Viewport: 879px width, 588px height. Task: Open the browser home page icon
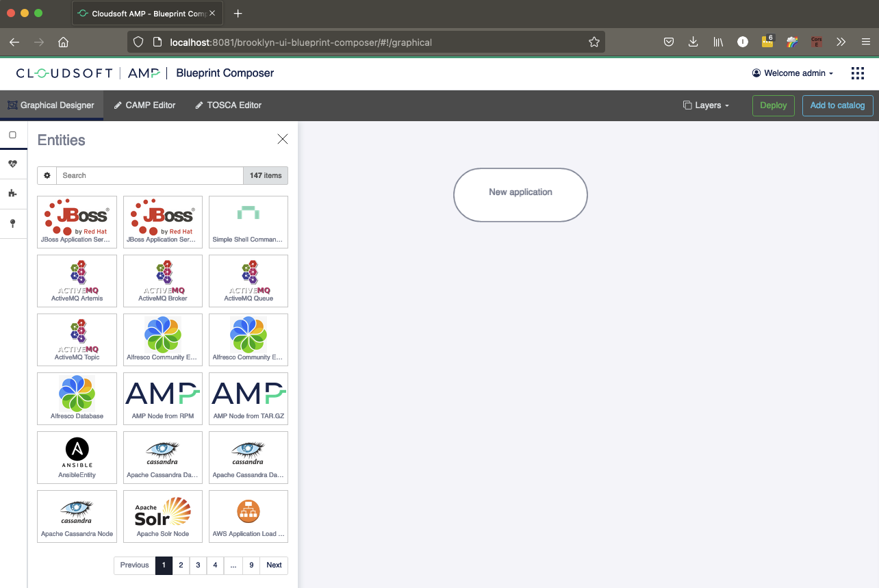point(64,42)
